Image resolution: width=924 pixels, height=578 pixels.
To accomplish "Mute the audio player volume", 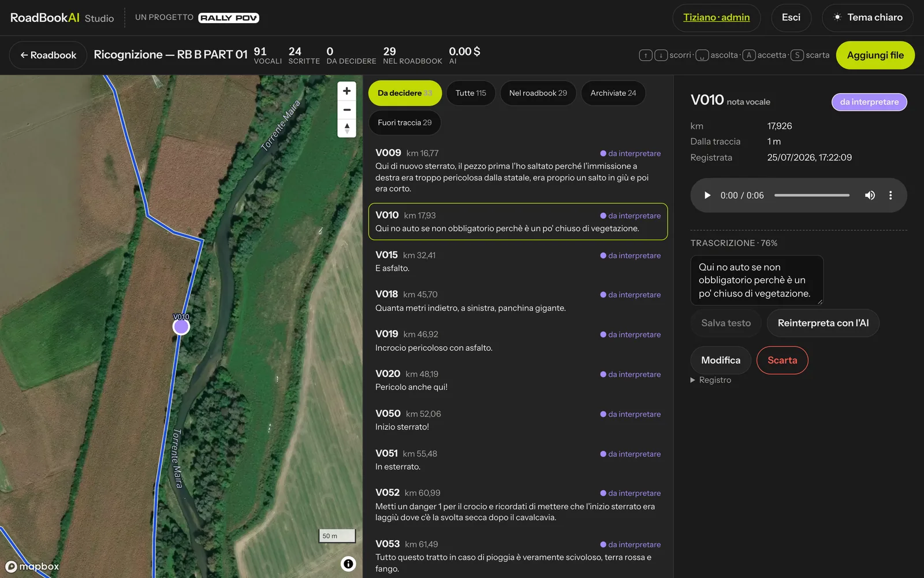I will [x=870, y=195].
